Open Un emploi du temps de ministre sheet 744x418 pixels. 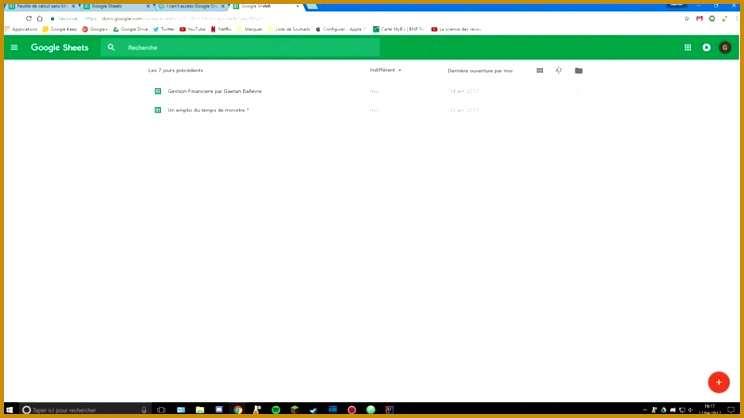[208, 110]
